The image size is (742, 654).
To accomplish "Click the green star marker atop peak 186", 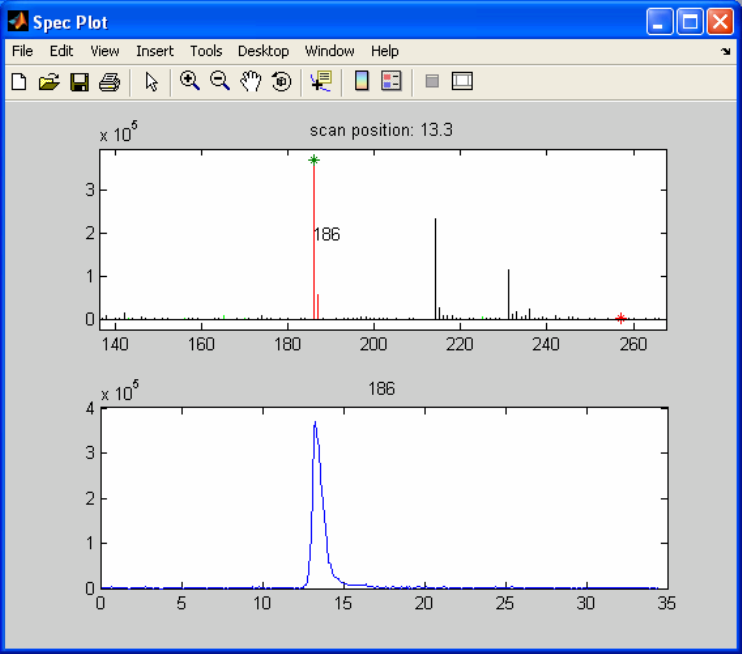I will (314, 160).
